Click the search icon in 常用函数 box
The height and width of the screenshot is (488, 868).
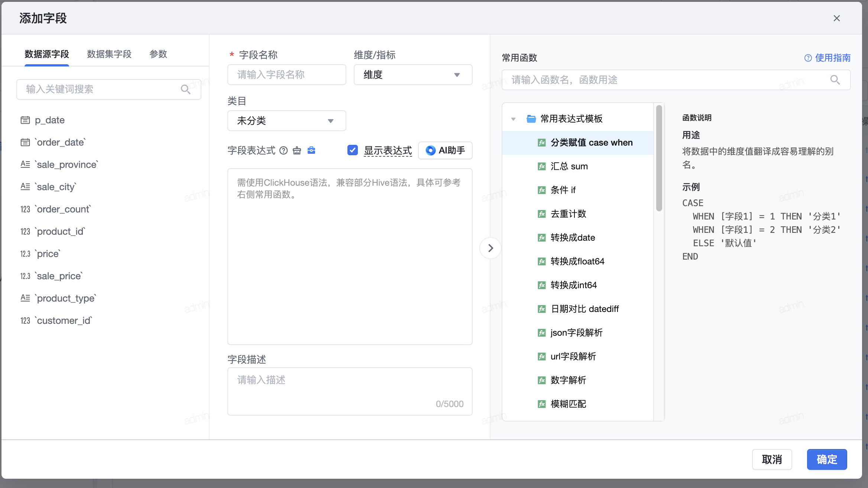[x=835, y=80]
